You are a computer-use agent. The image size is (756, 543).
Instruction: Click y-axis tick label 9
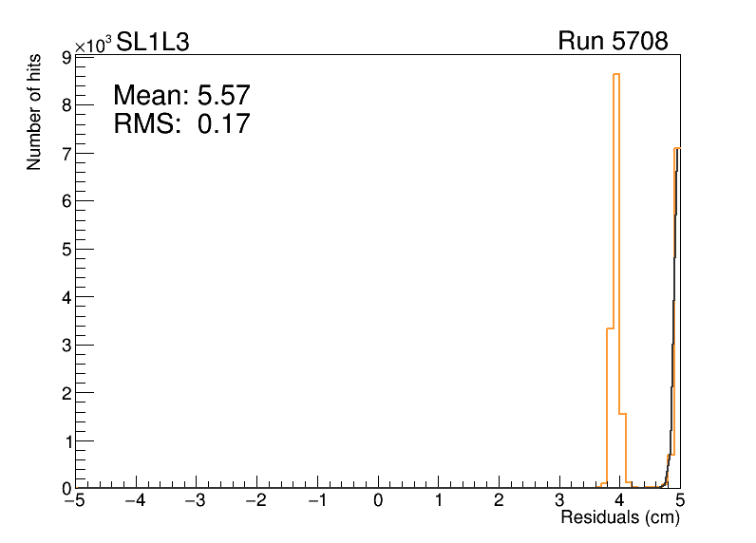tap(67, 58)
